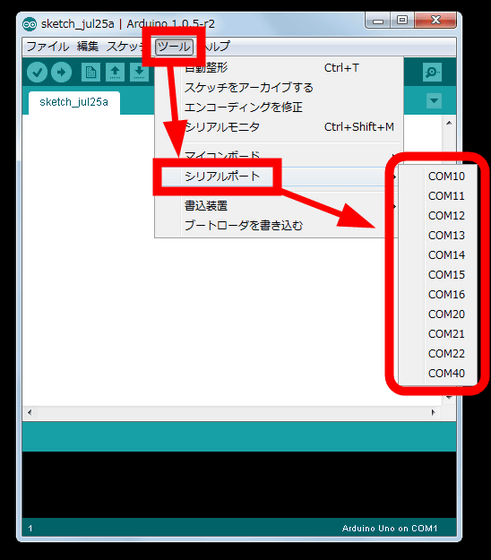
Task: Select serial port COM11
Action: 438,196
